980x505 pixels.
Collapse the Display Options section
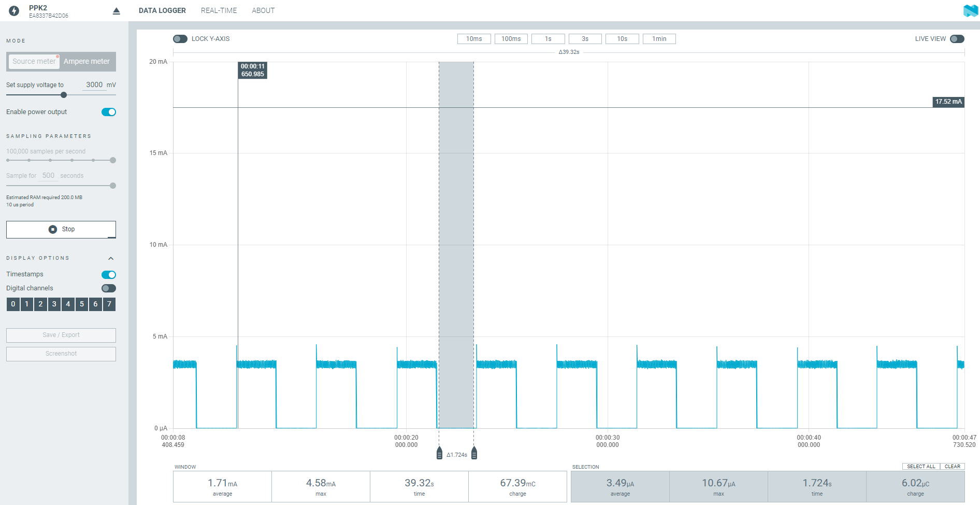pyautogui.click(x=111, y=258)
